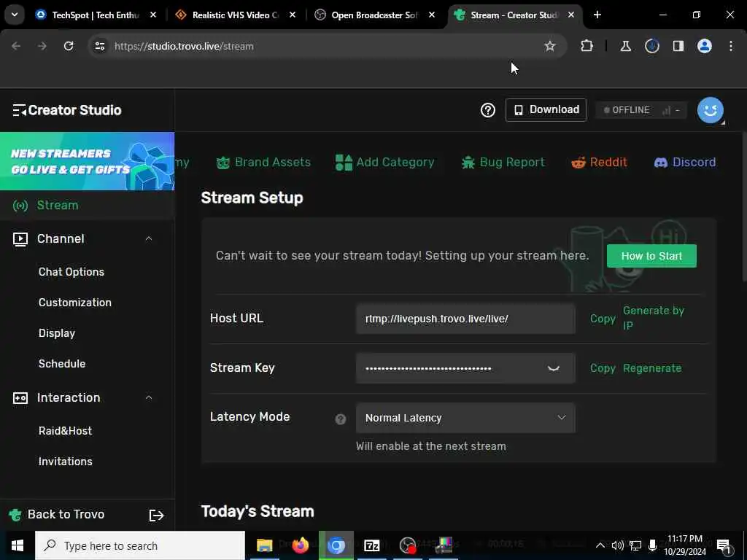Click the Host URL field

click(465, 319)
